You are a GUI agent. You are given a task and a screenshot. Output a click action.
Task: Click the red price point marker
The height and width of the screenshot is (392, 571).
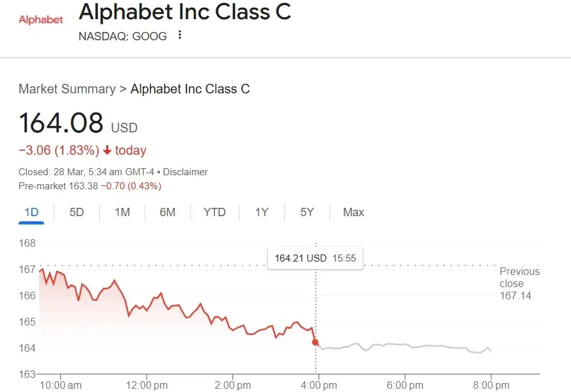[315, 342]
